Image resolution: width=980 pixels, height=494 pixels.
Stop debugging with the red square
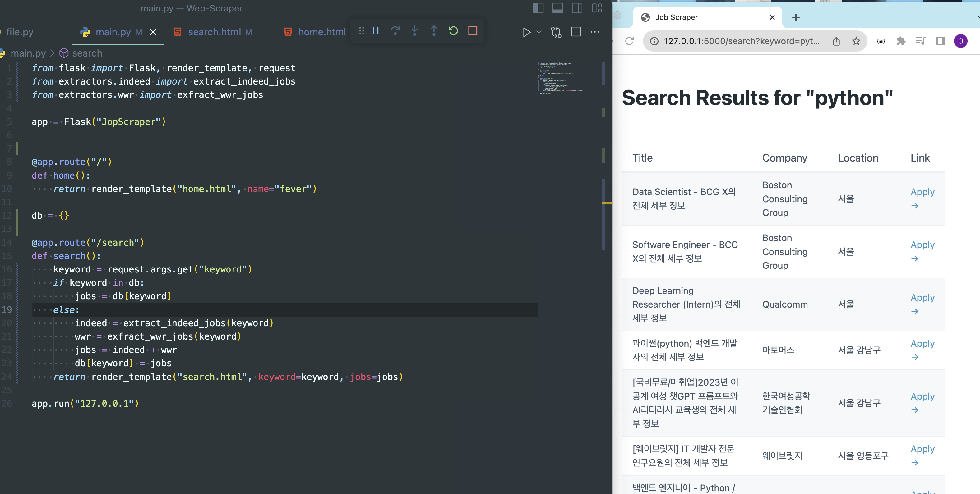coord(473,31)
